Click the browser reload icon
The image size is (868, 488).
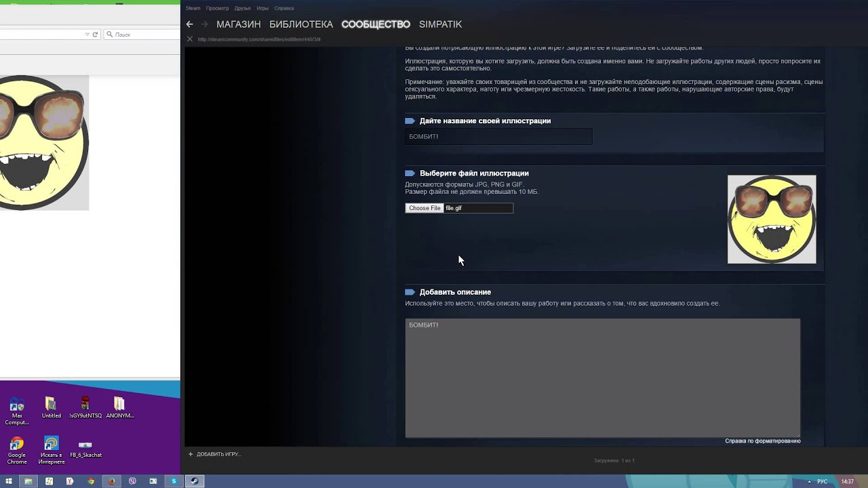point(95,35)
